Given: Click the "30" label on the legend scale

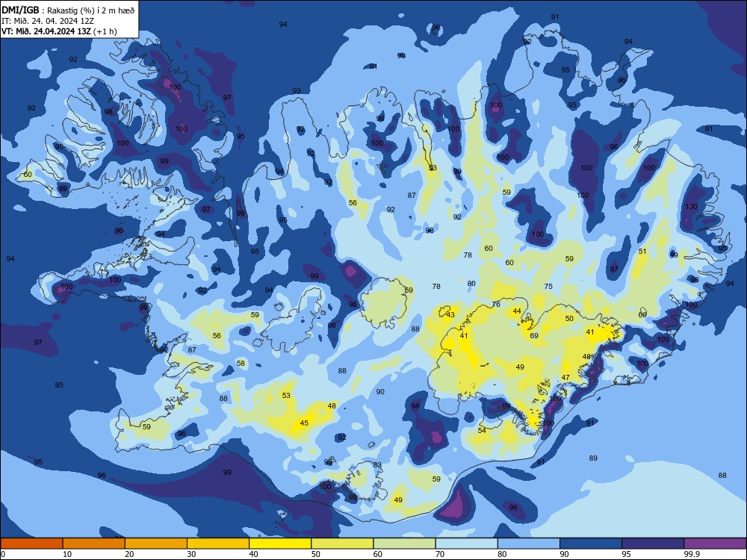Looking at the screenshot, I should pyautogui.click(x=191, y=554).
